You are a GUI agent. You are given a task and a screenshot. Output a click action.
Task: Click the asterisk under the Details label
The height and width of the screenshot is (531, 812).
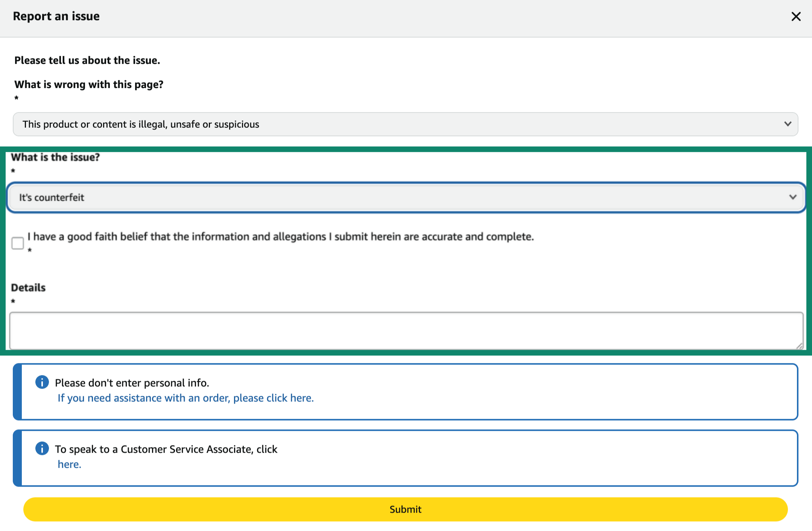(13, 301)
